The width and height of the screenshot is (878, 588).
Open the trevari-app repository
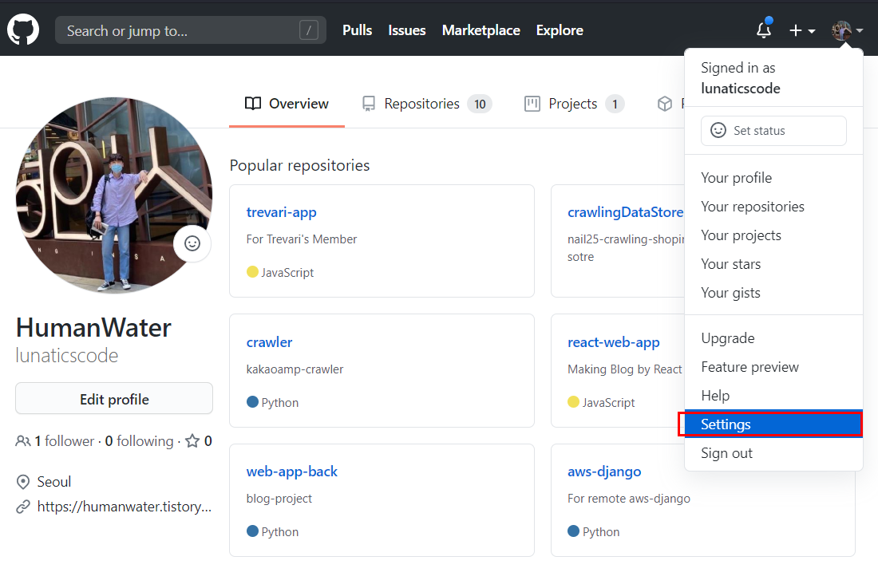[281, 212]
